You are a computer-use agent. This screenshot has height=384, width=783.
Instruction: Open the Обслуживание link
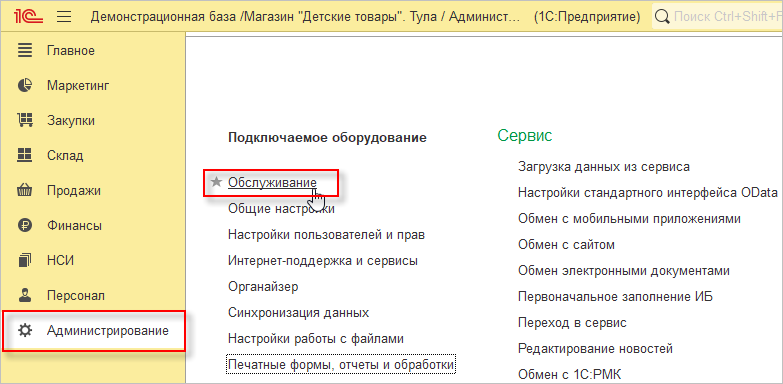[x=272, y=183]
